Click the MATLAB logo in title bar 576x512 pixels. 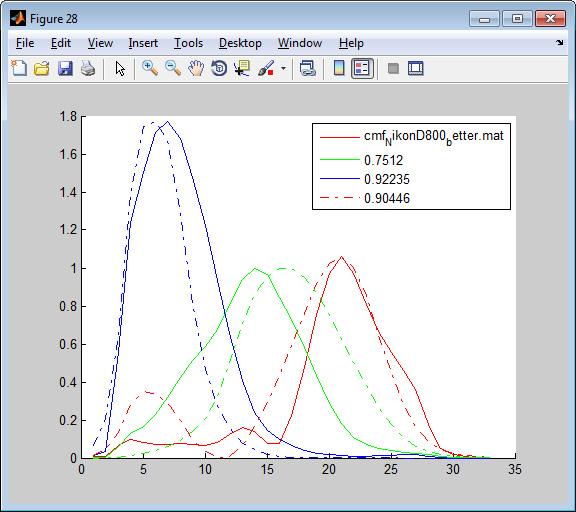(18, 18)
